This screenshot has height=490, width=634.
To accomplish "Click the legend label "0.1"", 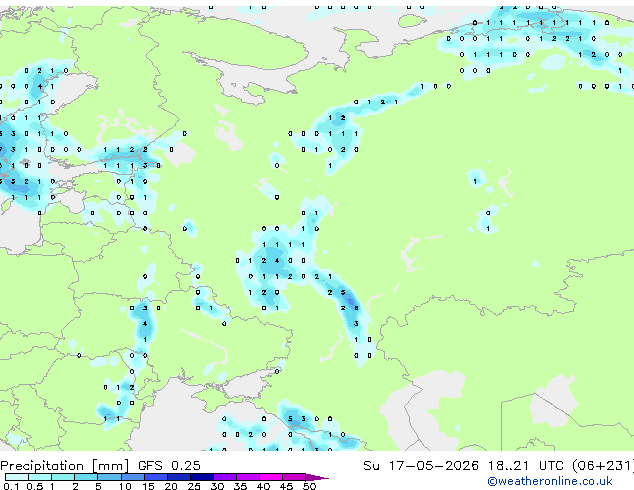I will (11, 486).
